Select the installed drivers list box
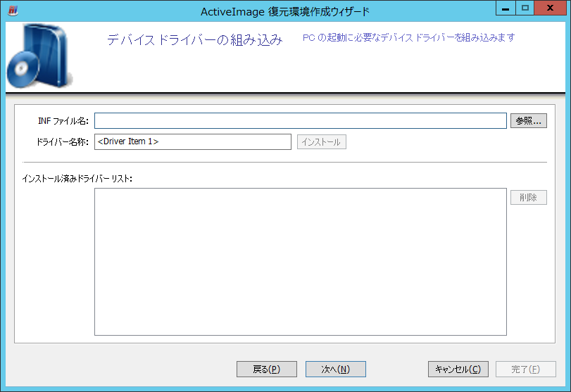 coord(301,262)
